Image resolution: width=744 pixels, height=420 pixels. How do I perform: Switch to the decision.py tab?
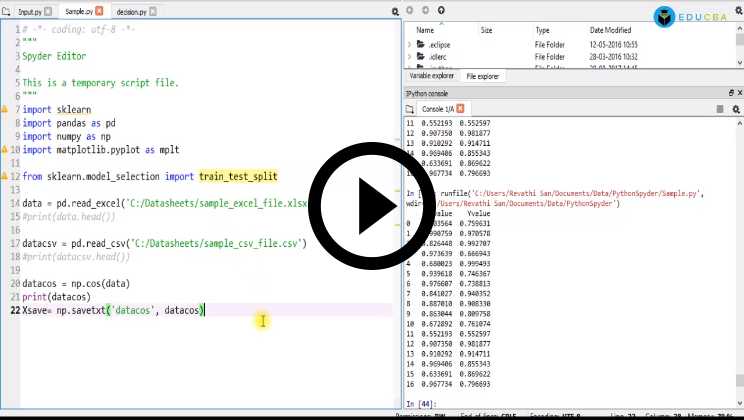(131, 11)
